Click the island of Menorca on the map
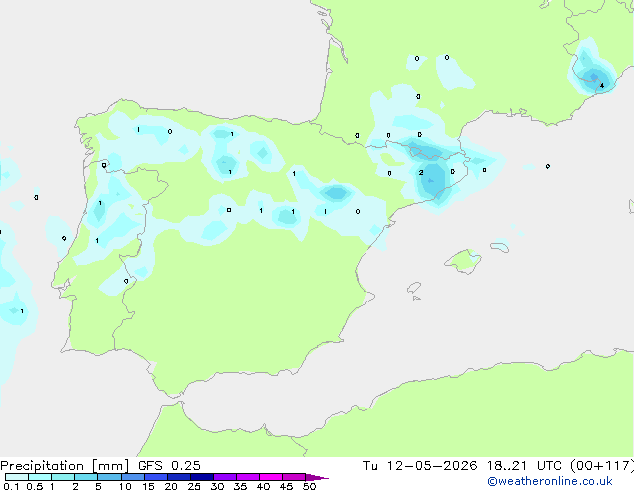Screen dimensions: 634x490 pos(500,247)
